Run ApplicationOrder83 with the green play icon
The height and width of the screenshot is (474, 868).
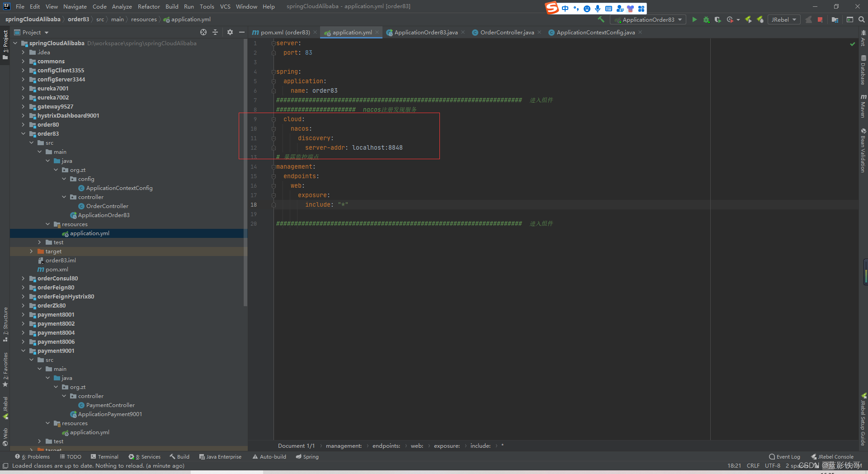click(694, 19)
